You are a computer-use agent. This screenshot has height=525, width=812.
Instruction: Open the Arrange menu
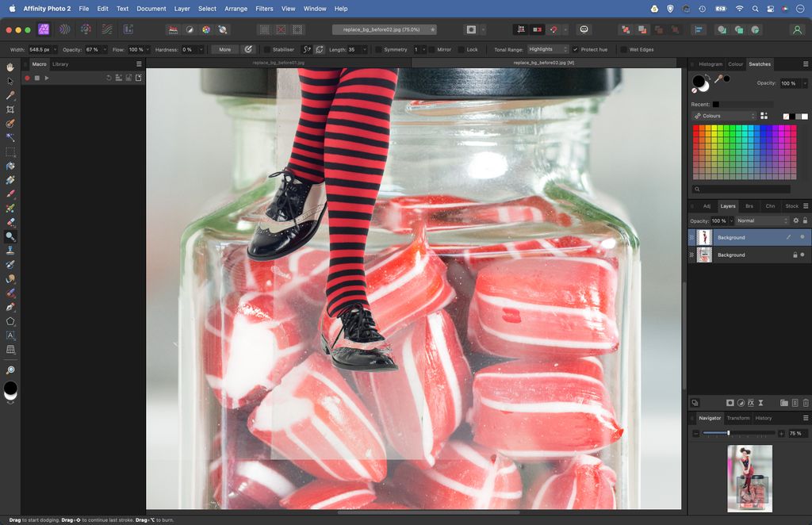(236, 9)
